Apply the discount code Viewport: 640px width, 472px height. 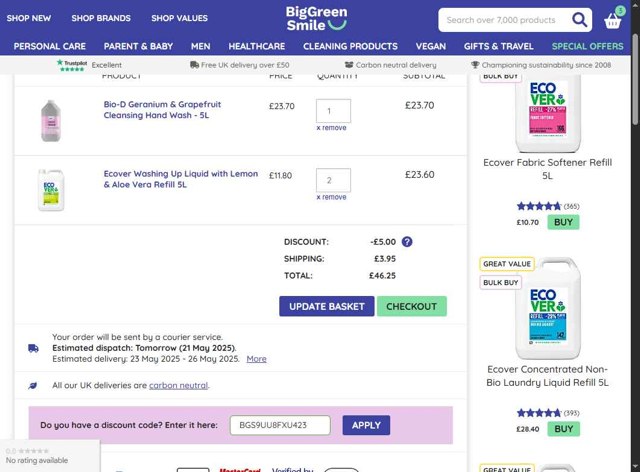366,425
